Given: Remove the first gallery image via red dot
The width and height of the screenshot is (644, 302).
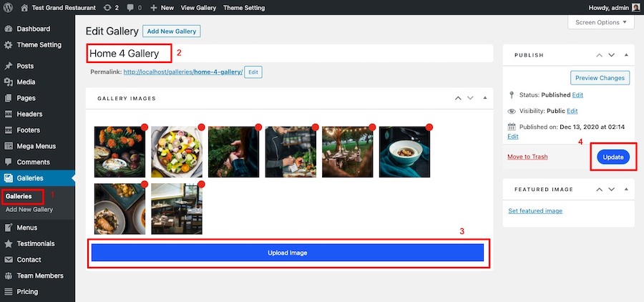Looking at the screenshot, I should coord(144,127).
